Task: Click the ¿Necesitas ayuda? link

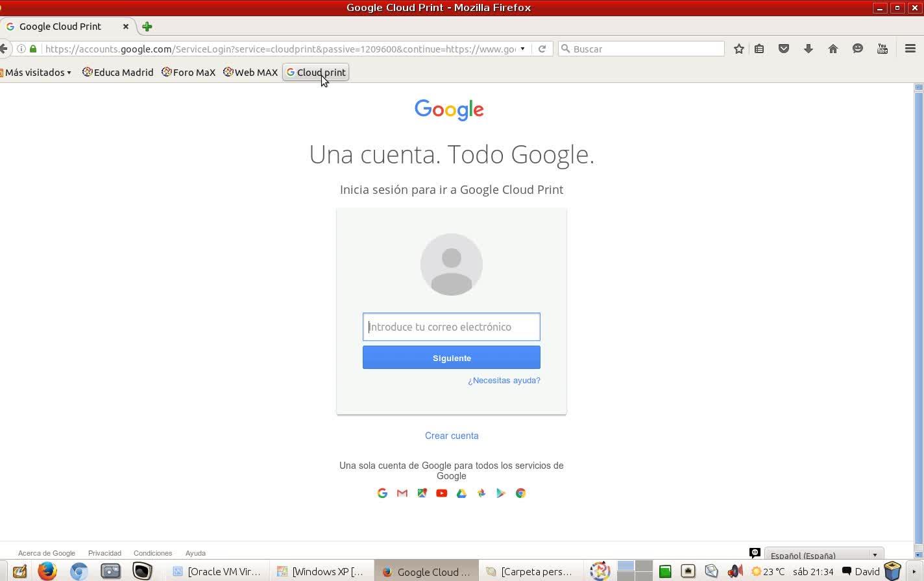Action: point(504,380)
